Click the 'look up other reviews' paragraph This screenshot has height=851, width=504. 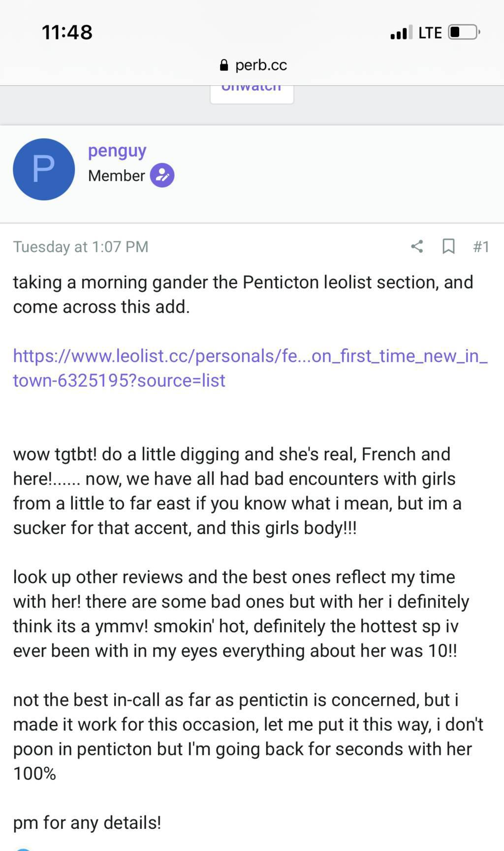[241, 614]
